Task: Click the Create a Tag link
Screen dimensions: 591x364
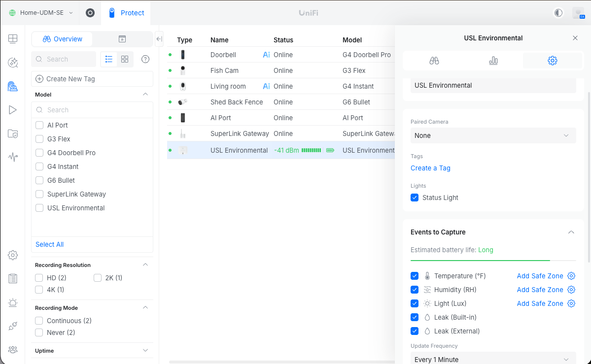Action: 430,168
